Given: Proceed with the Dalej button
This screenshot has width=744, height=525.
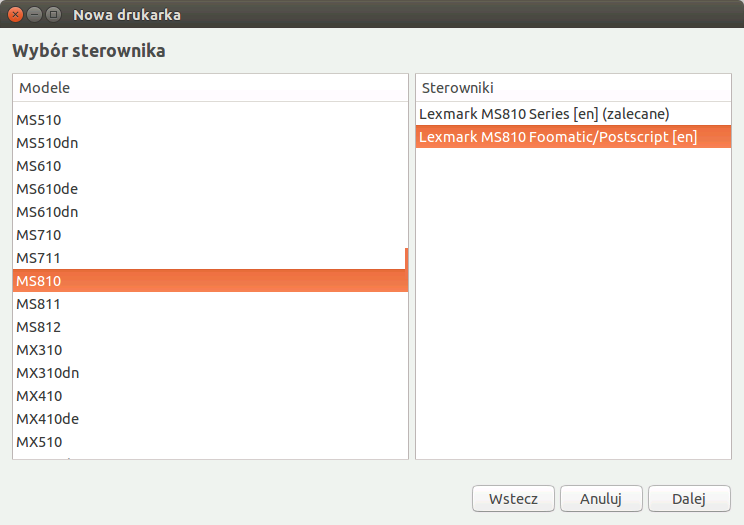Looking at the screenshot, I should tap(689, 498).
